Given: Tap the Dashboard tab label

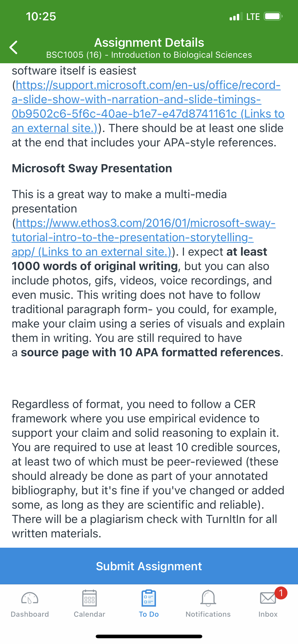Looking at the screenshot, I should 30,614.
